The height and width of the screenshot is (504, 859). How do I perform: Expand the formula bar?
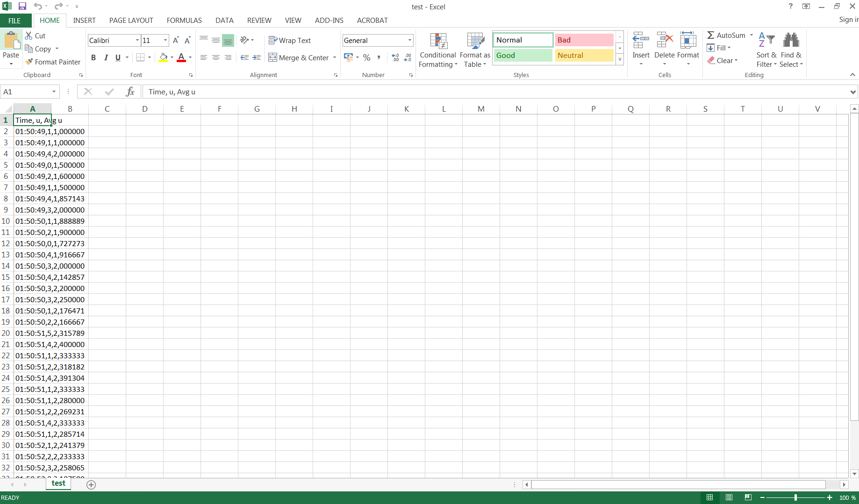pos(853,92)
